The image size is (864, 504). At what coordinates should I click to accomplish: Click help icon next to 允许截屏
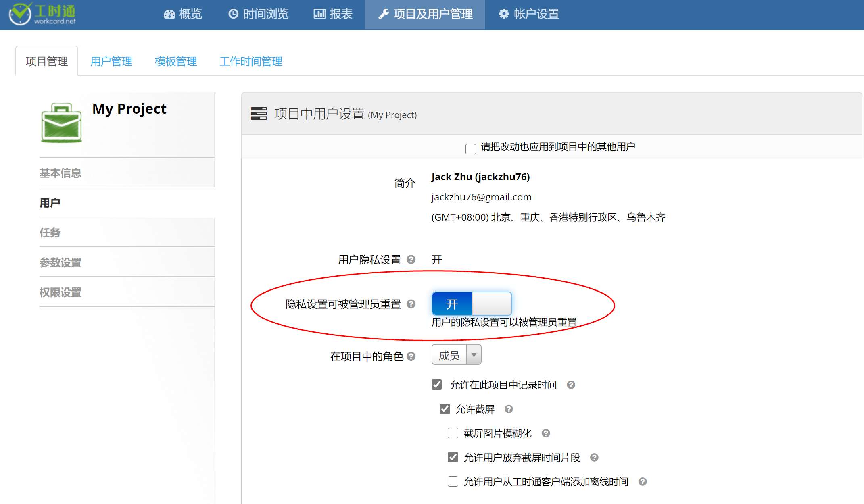click(509, 409)
